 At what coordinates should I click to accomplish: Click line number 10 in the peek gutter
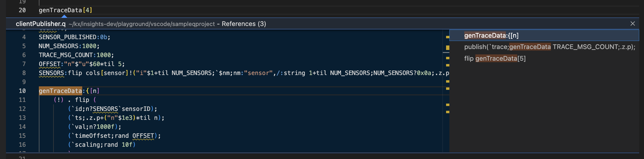tap(22, 91)
